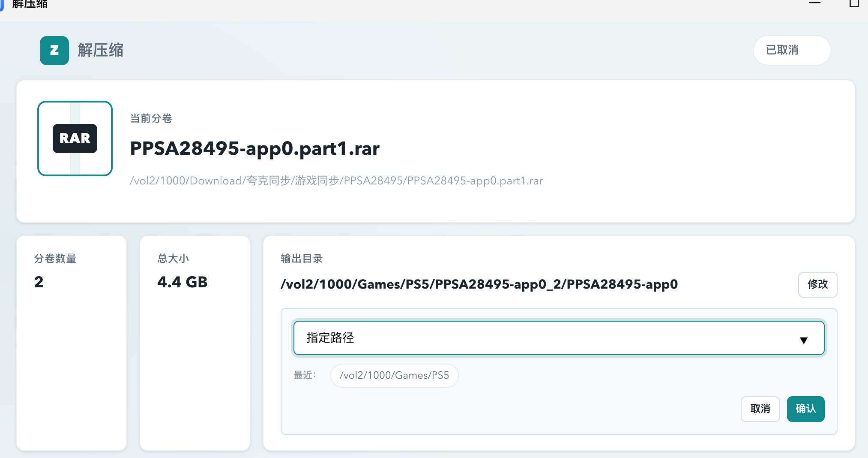Click the output directory path text
Viewport: 868px width, 458px height.
pos(479,284)
